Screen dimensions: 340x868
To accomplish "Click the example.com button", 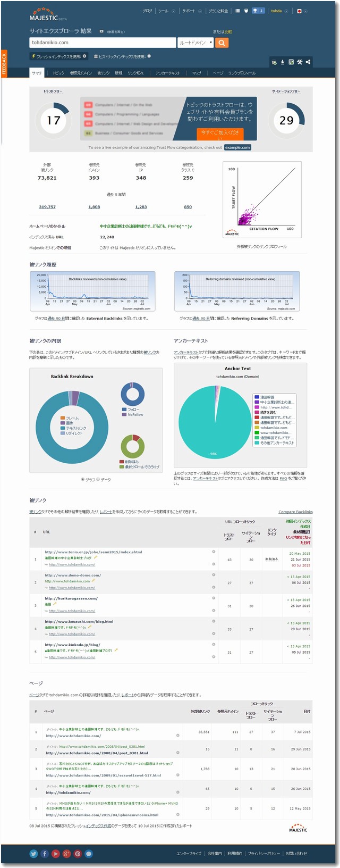I will click(237, 147).
